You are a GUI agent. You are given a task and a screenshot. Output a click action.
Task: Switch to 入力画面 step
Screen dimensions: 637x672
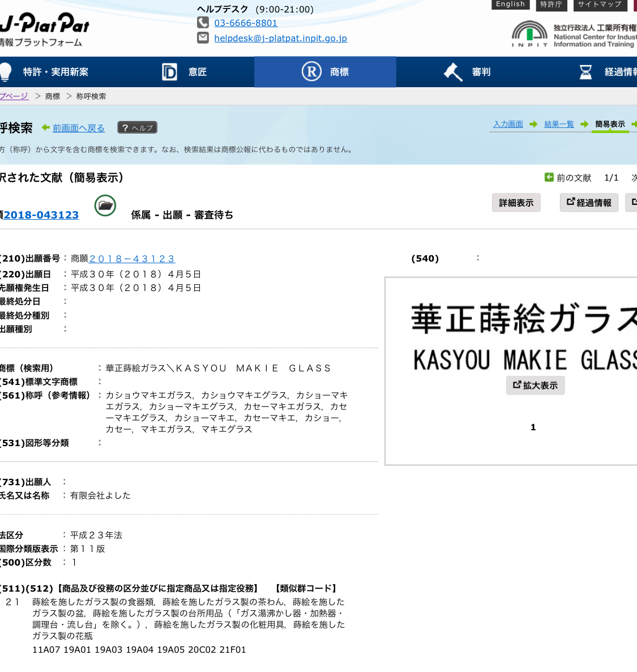(508, 125)
